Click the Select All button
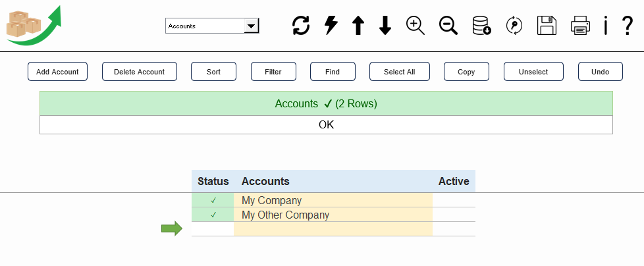 (x=400, y=72)
